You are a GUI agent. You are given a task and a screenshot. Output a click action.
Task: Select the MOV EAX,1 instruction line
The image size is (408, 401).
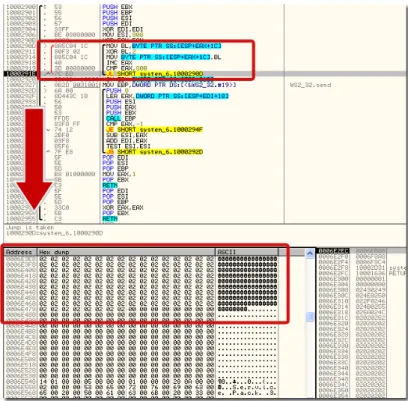(x=119, y=174)
